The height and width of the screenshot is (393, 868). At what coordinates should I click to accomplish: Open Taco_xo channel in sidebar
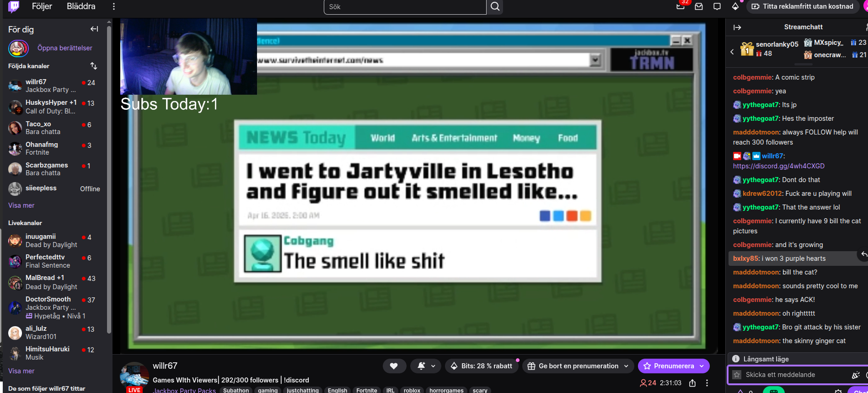[x=54, y=128]
